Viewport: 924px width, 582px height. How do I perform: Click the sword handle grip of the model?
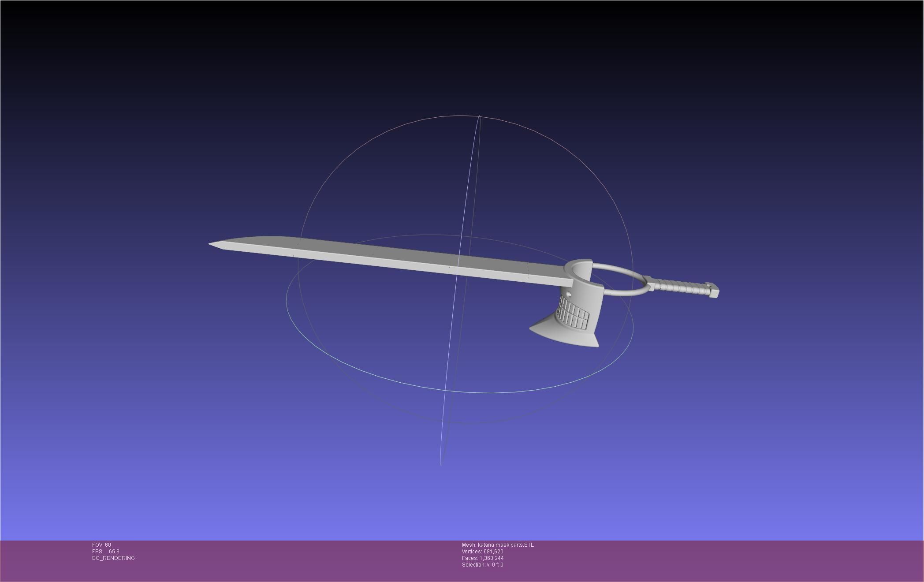pyautogui.click(x=682, y=287)
